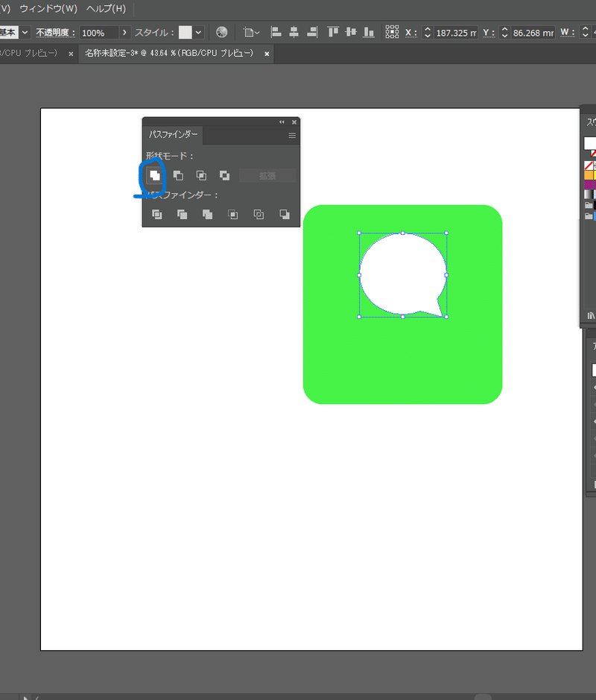Click the Merge pathfinder icon
This screenshot has width=596, height=700.
(207, 214)
